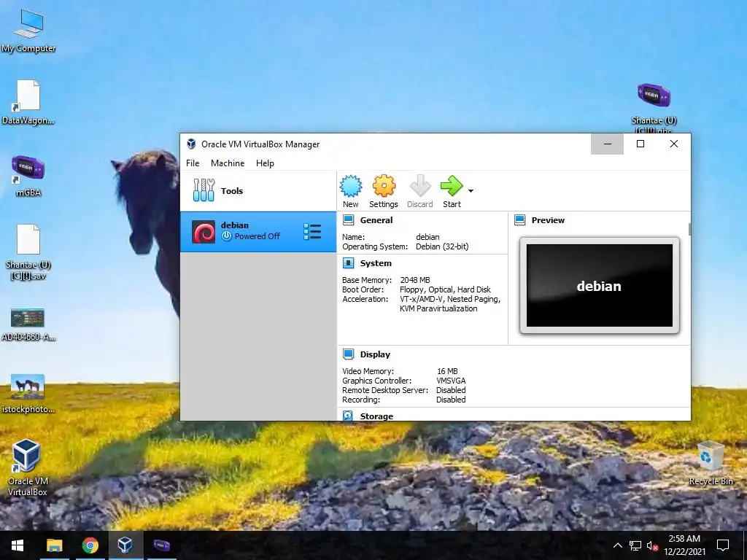Click the General section heading
Viewport: 747px width, 560px height.
pyautogui.click(x=376, y=220)
